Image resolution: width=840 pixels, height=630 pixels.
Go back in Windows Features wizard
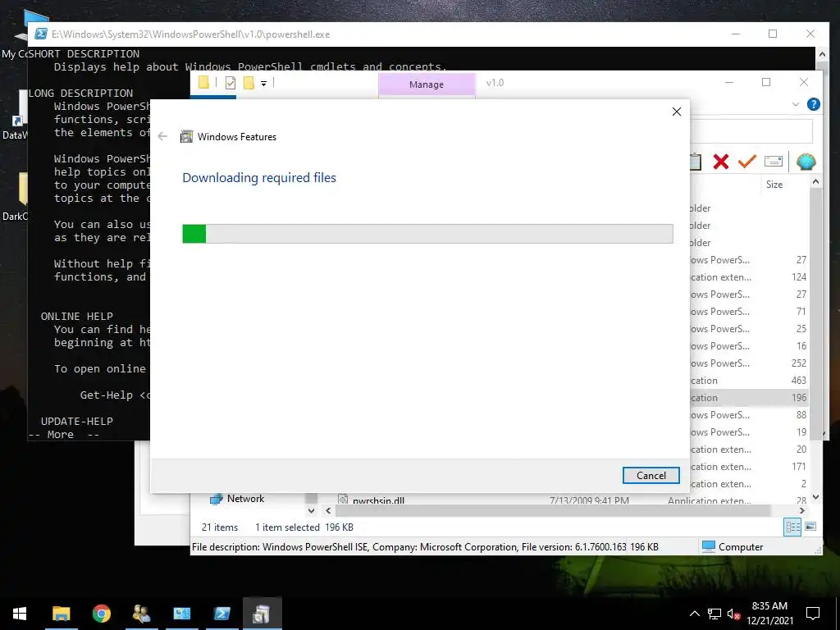point(162,137)
